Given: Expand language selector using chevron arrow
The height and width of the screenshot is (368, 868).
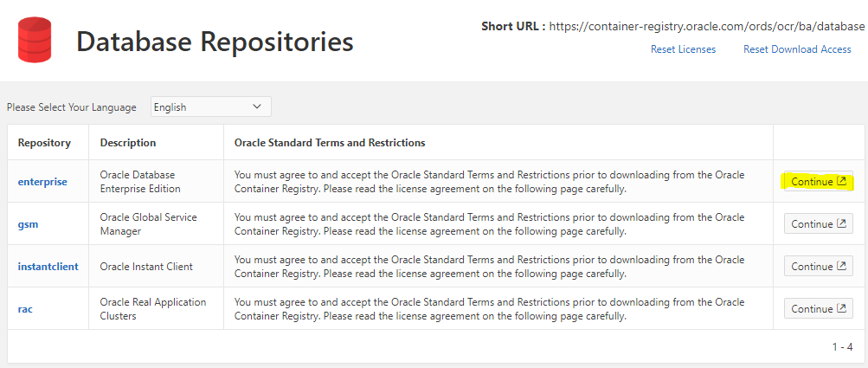Looking at the screenshot, I should point(257,107).
